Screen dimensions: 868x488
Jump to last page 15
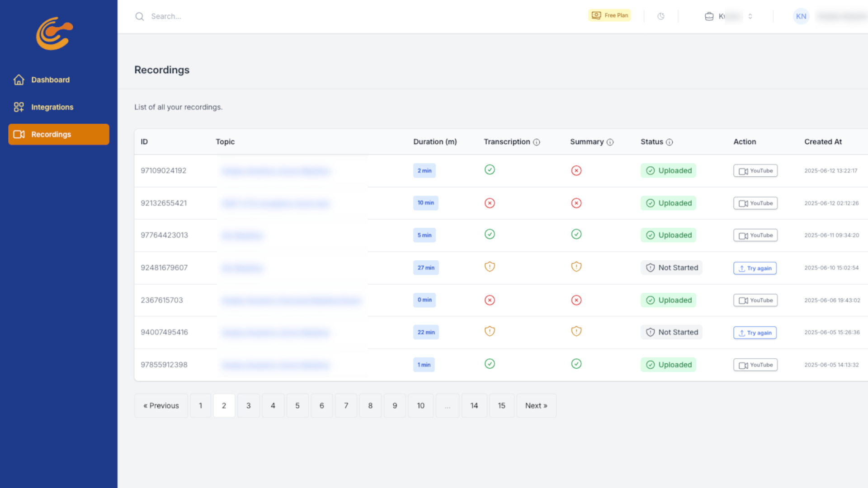[x=502, y=406]
